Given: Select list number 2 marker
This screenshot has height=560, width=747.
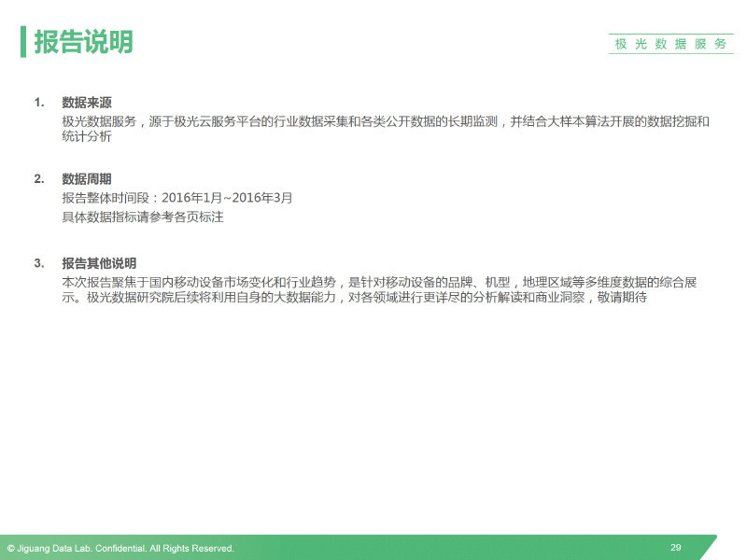Looking at the screenshot, I should coord(39,178).
